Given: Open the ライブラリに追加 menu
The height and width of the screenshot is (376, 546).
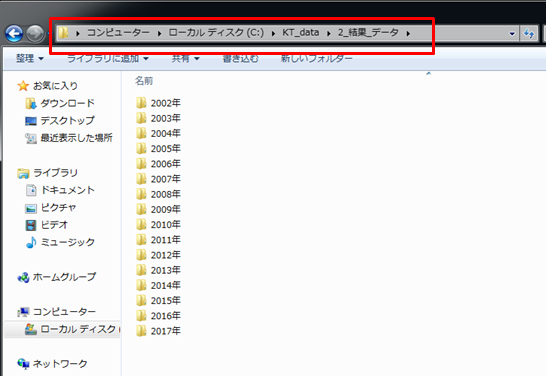Looking at the screenshot, I should 108,58.
